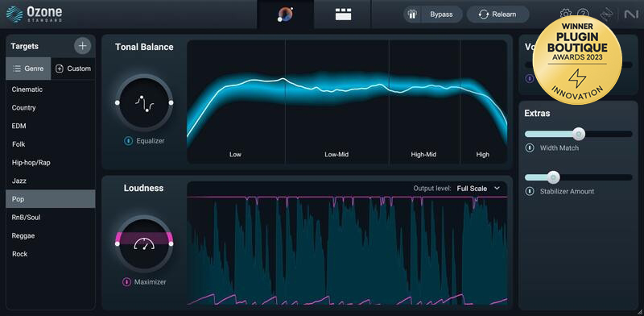Toggle the Width Match power button
Viewport: 644px width, 316px height.
[x=530, y=148]
